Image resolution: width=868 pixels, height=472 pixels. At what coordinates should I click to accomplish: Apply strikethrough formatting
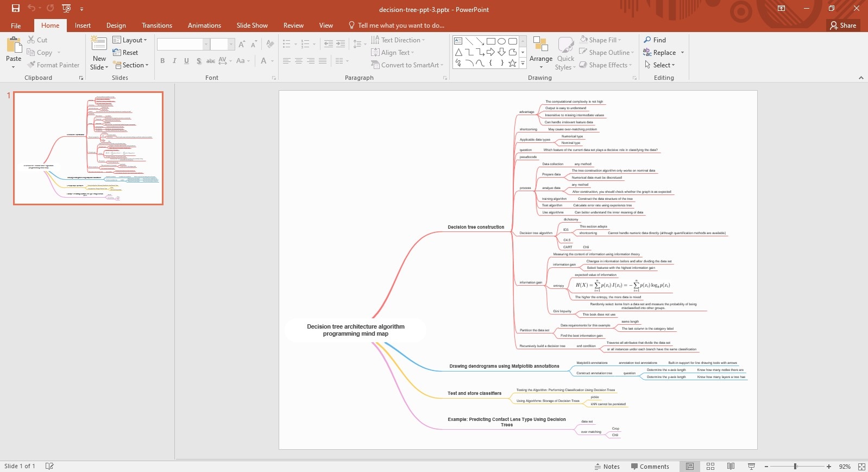pyautogui.click(x=211, y=61)
